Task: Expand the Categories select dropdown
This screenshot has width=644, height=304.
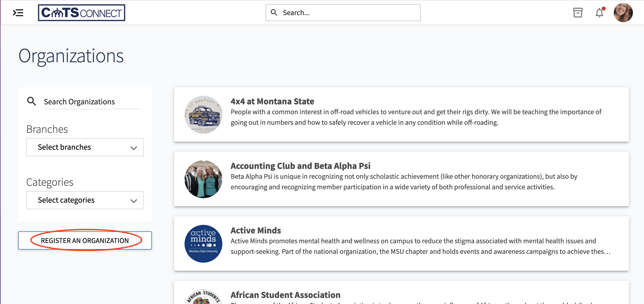Action: tap(85, 200)
